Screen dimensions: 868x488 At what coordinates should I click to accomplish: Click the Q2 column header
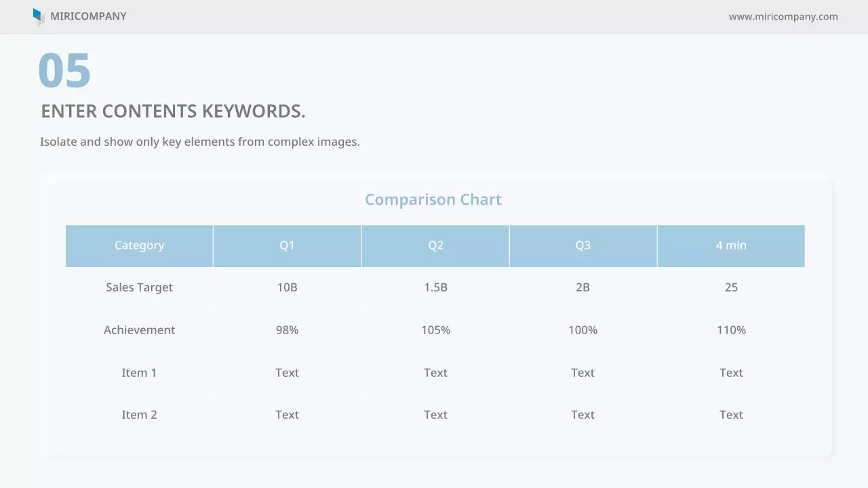(x=435, y=245)
